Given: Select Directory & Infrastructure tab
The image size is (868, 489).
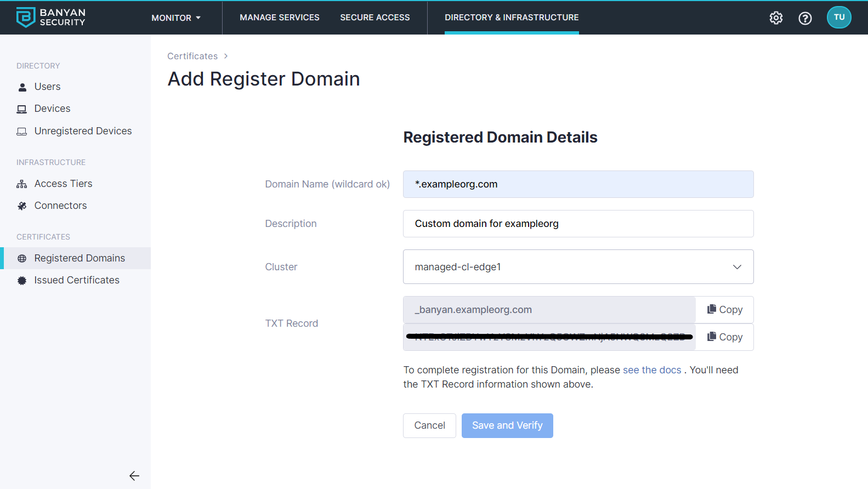Looking at the screenshot, I should click(x=511, y=18).
